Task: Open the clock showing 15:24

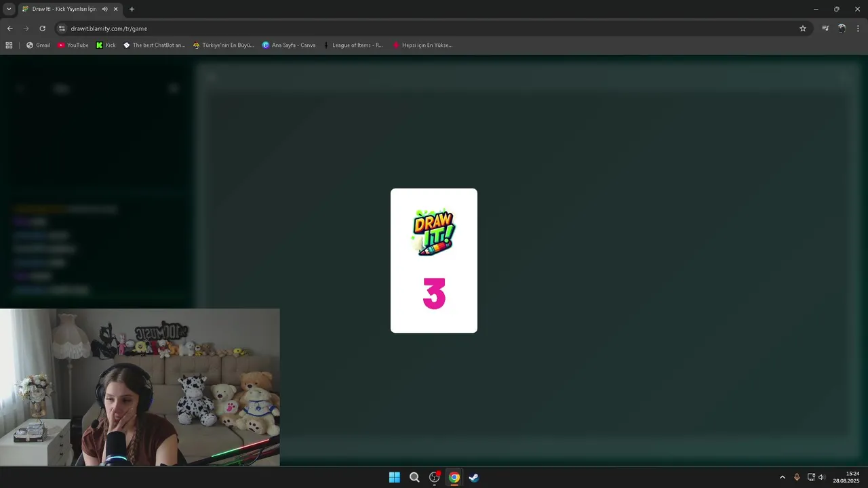Action: point(846,477)
